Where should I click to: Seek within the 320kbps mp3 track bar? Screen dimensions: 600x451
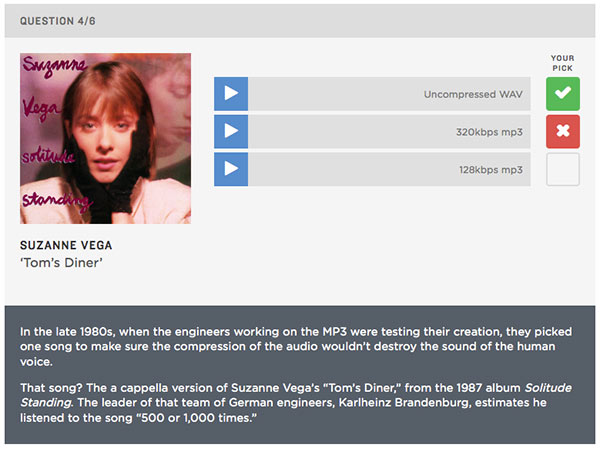pyautogui.click(x=389, y=131)
